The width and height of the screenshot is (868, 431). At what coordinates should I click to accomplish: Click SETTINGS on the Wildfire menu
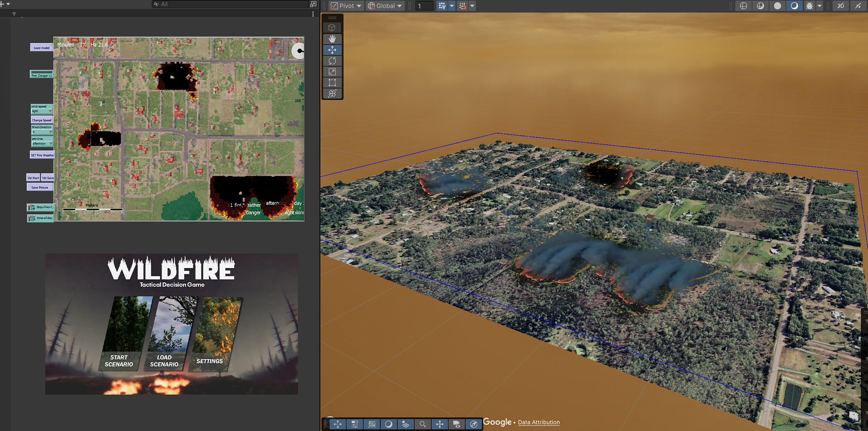click(x=210, y=361)
